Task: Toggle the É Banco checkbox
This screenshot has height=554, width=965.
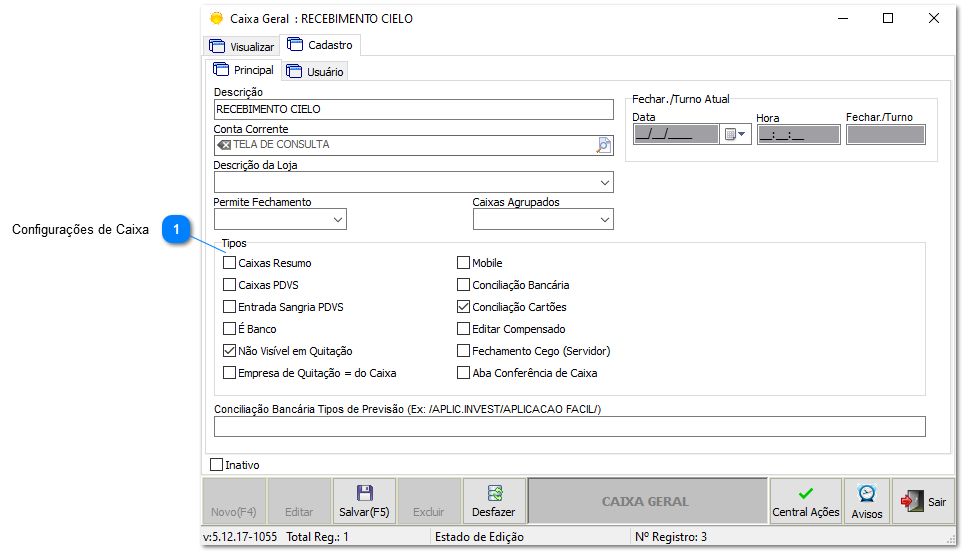Action: coord(230,329)
